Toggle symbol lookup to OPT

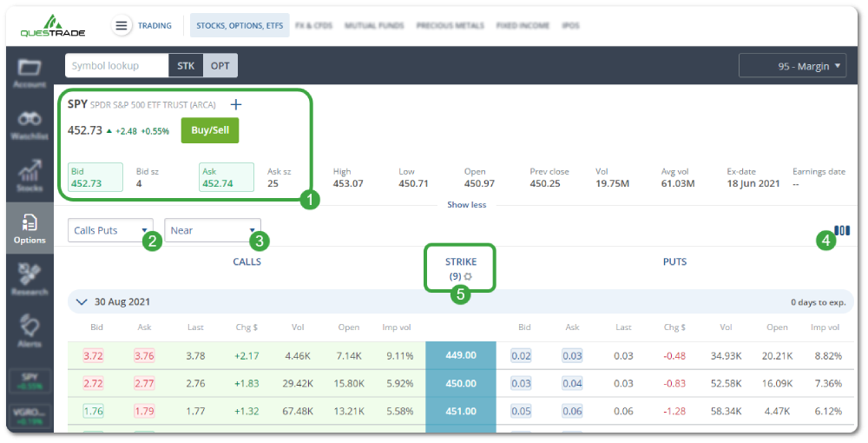220,66
